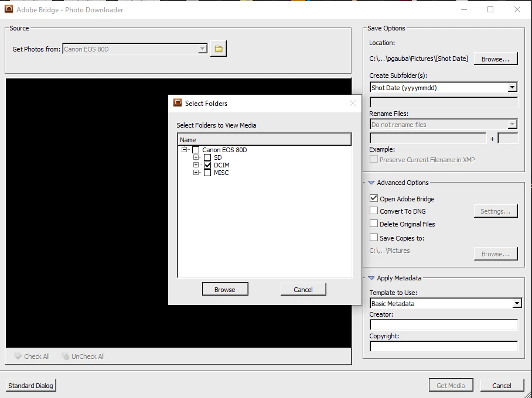The image size is (532, 398).
Task: Expand the SD folder node
Action: [x=196, y=157]
